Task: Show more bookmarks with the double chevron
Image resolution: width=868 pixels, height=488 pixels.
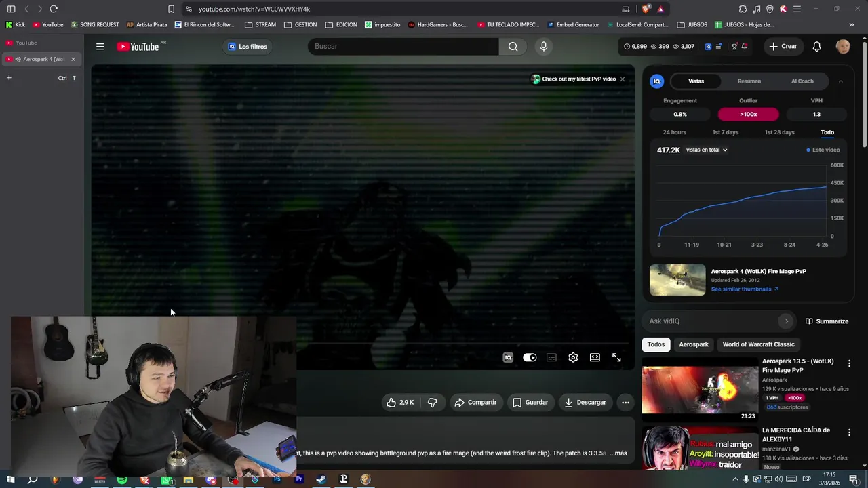Action: pyautogui.click(x=851, y=25)
